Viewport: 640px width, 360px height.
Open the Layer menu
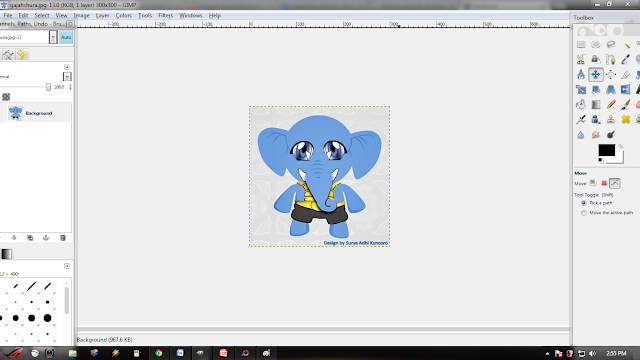[x=102, y=16]
